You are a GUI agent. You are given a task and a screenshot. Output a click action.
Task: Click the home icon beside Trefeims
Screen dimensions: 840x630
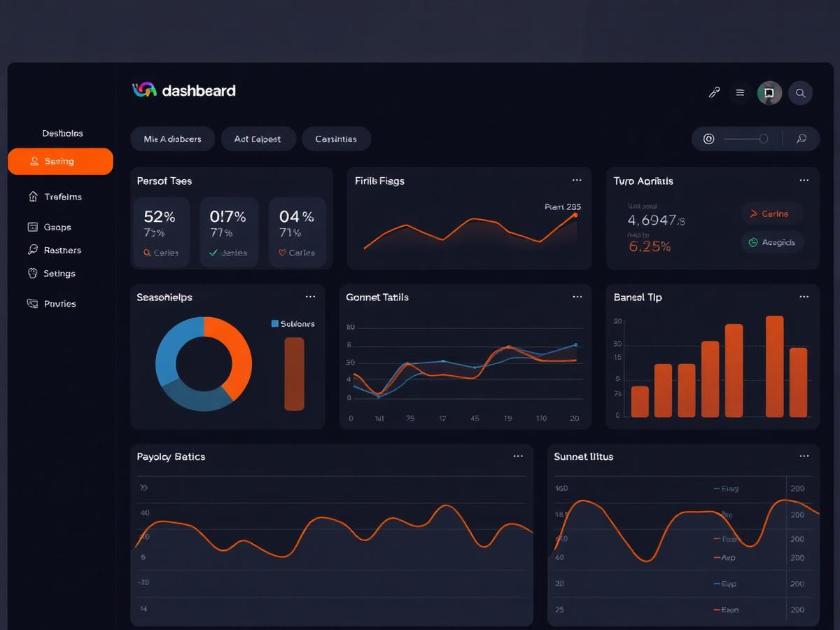point(32,197)
